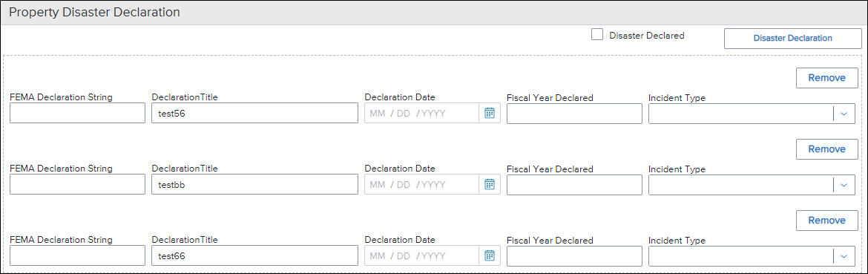Select the DeclarationTitle field containing test66
This screenshot has height=274, width=868.
click(254, 255)
